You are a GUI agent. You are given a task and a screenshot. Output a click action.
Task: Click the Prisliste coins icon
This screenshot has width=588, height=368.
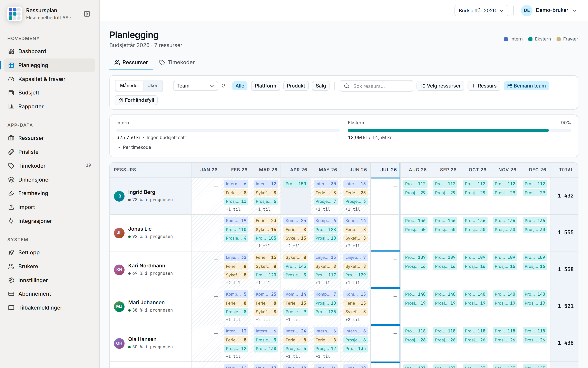click(11, 152)
